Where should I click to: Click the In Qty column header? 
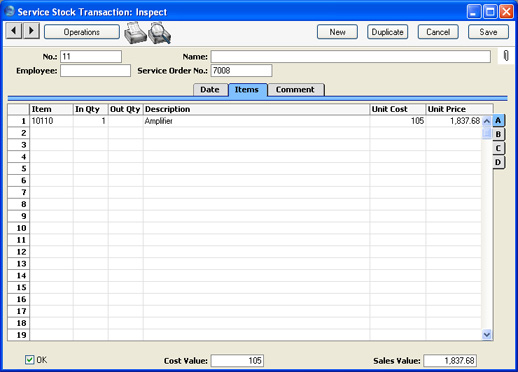click(x=91, y=109)
